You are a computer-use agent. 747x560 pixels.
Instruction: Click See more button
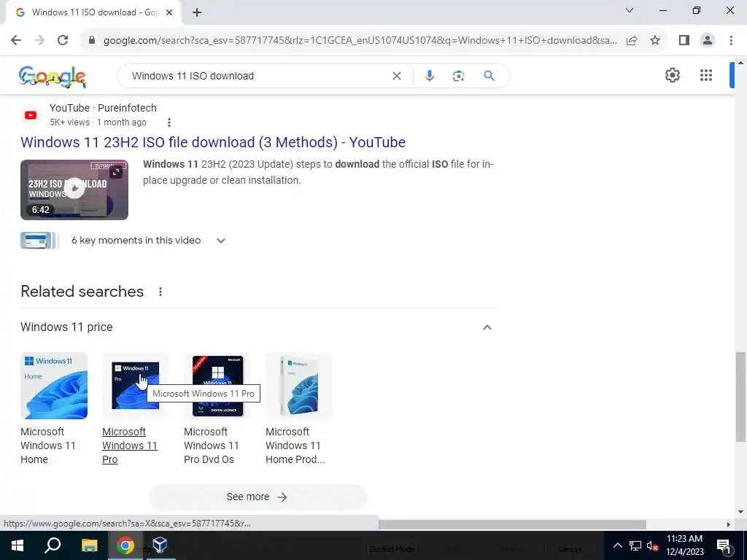point(258,497)
